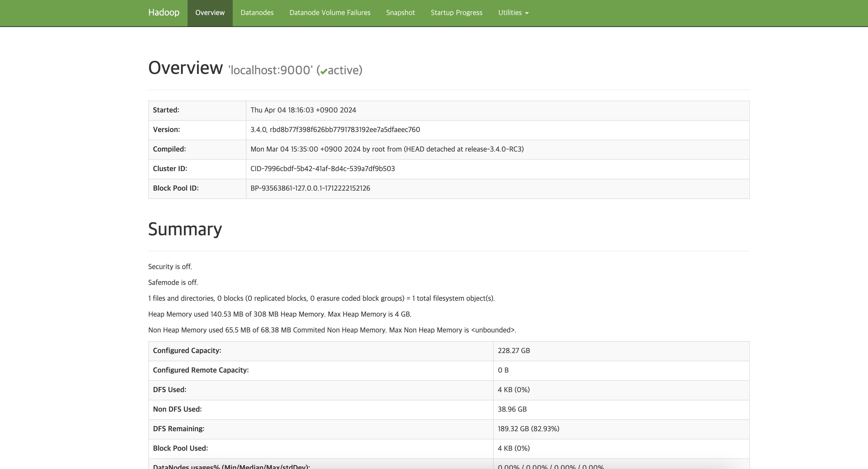
Task: Click the Hadoop brand logo link
Action: click(164, 12)
